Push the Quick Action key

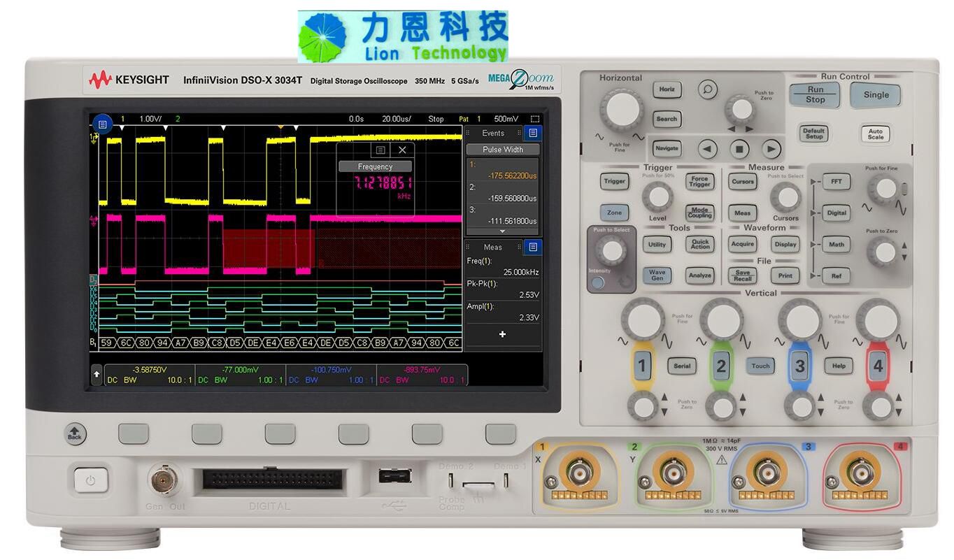699,244
